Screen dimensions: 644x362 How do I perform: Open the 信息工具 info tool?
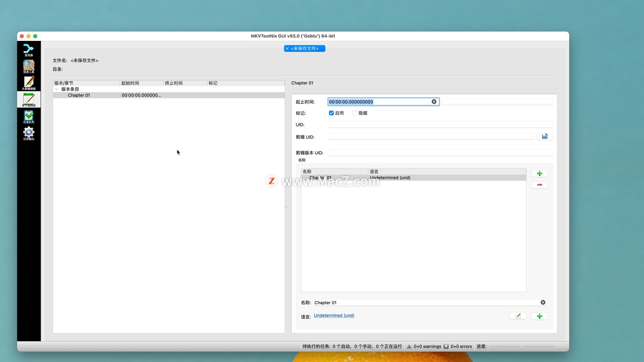click(29, 66)
